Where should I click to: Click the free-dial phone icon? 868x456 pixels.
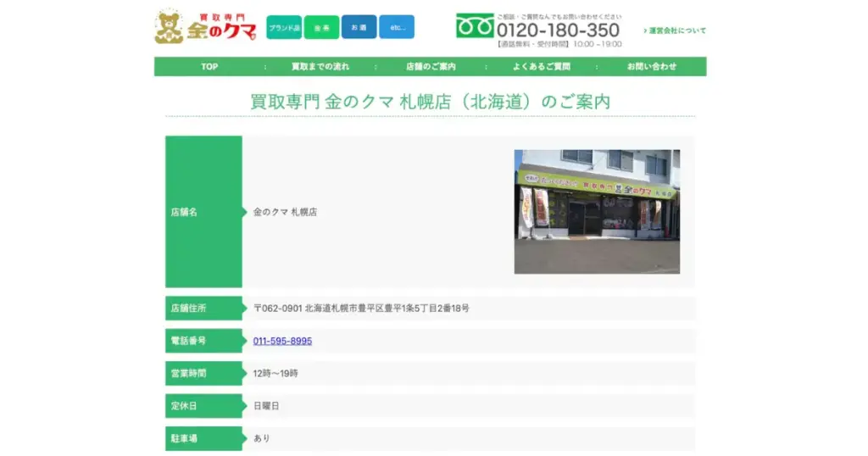coord(475,26)
